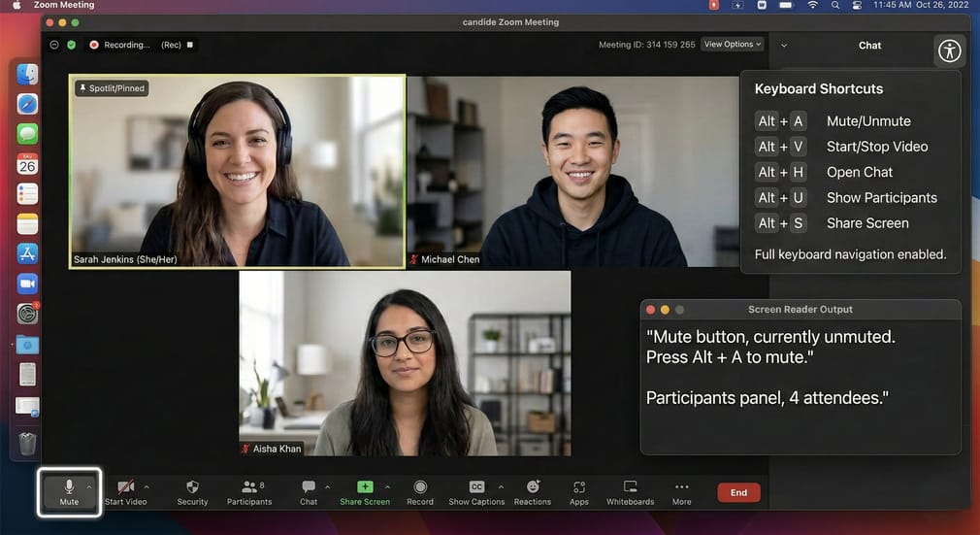Screen dimensions: 980x535
Task: Click the accessibility icon in Chat header
Action: (949, 51)
